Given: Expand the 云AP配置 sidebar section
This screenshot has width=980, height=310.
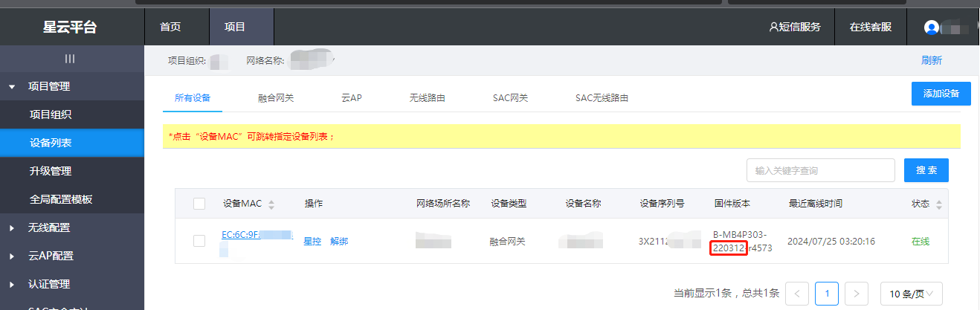Looking at the screenshot, I should (x=12, y=256).
